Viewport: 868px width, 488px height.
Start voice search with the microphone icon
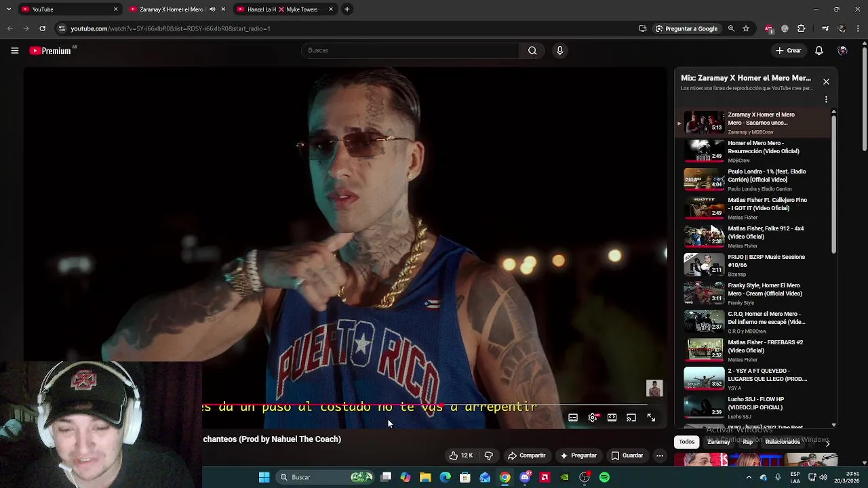coord(559,50)
